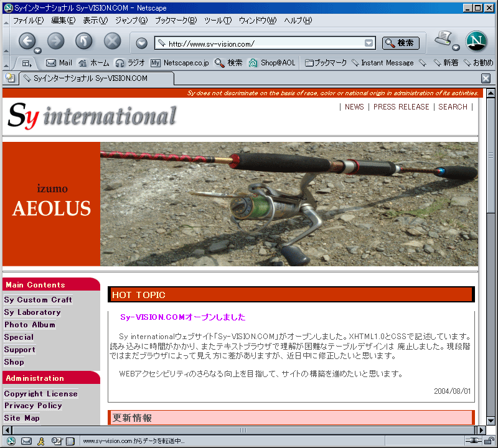Click the vertical scrollbar up arrow
Image resolution: width=498 pixels, height=448 pixels.
click(x=491, y=93)
